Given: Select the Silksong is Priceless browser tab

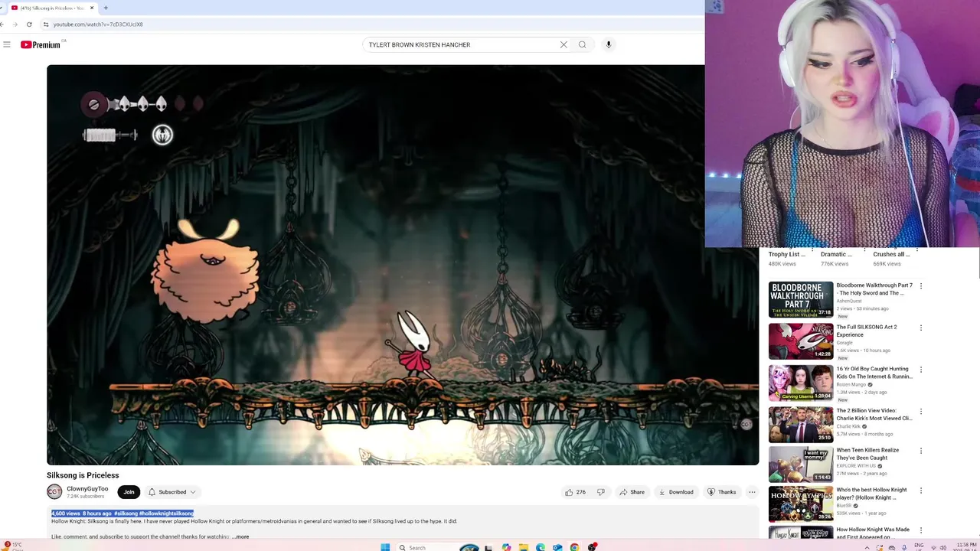Looking at the screenshot, I should pyautogui.click(x=52, y=8).
